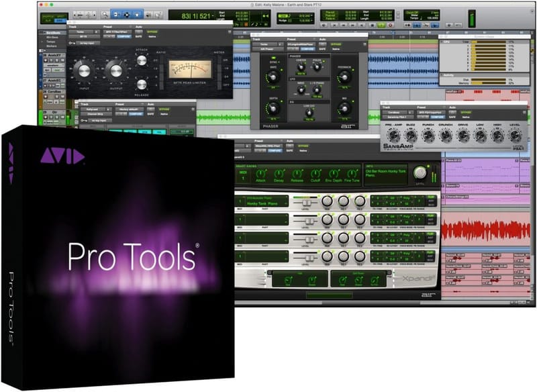
Task: Open the Auto menu on the Phaser plugin
Action: [x=321, y=43]
